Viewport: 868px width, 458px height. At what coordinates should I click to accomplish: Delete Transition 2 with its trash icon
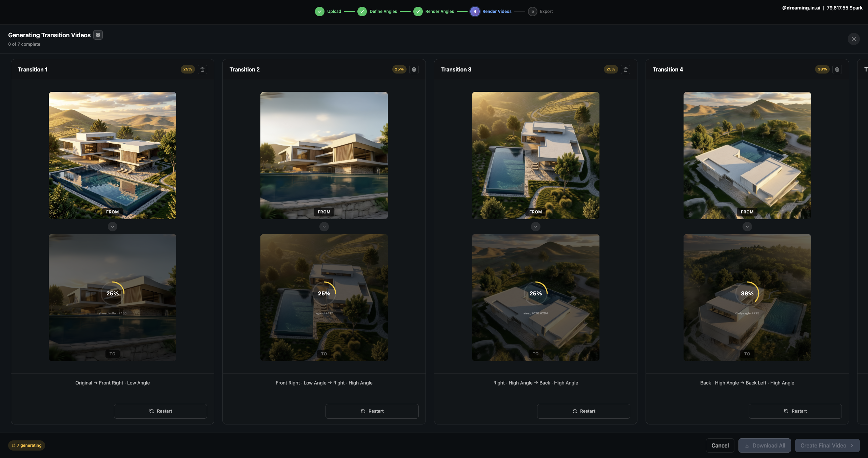(x=414, y=69)
